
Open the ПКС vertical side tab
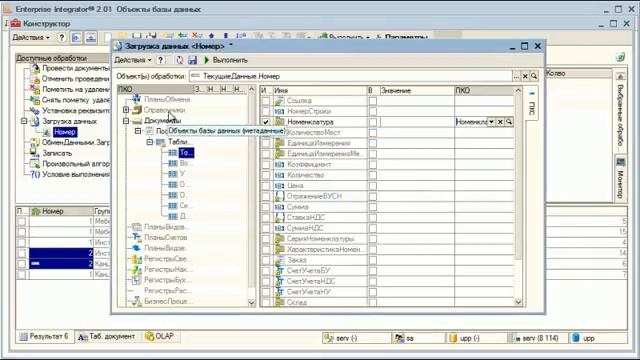pyautogui.click(x=532, y=103)
